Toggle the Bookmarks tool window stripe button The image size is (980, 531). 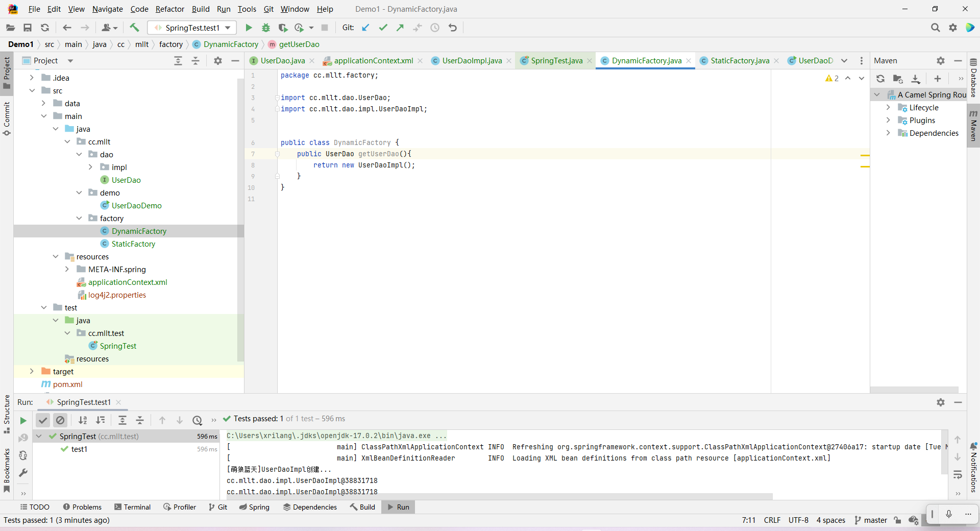pyautogui.click(x=7, y=470)
